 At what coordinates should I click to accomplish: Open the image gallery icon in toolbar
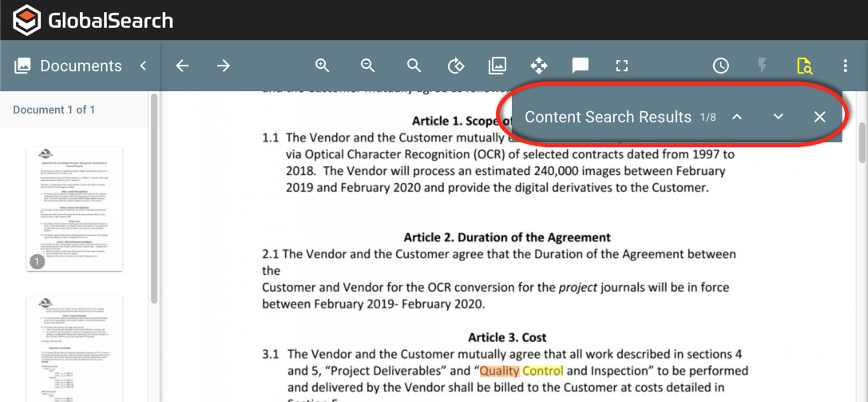[497, 66]
